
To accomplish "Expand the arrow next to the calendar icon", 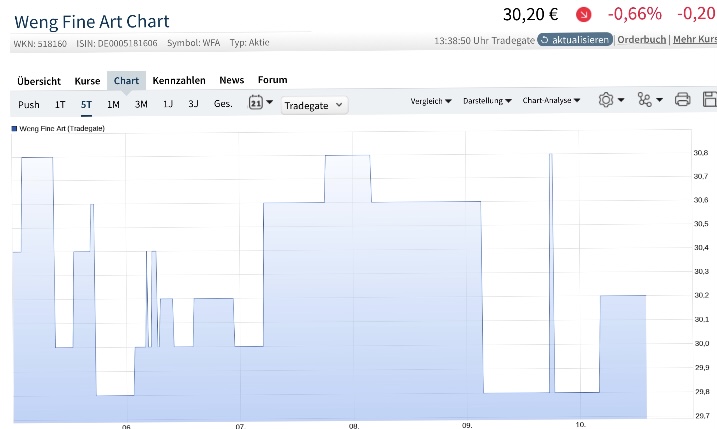I will [x=269, y=102].
